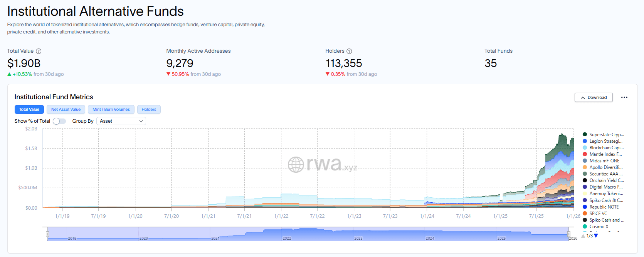Click the 9,279 monthly active addresses value
Screen dimensions: 644x257
[180, 63]
